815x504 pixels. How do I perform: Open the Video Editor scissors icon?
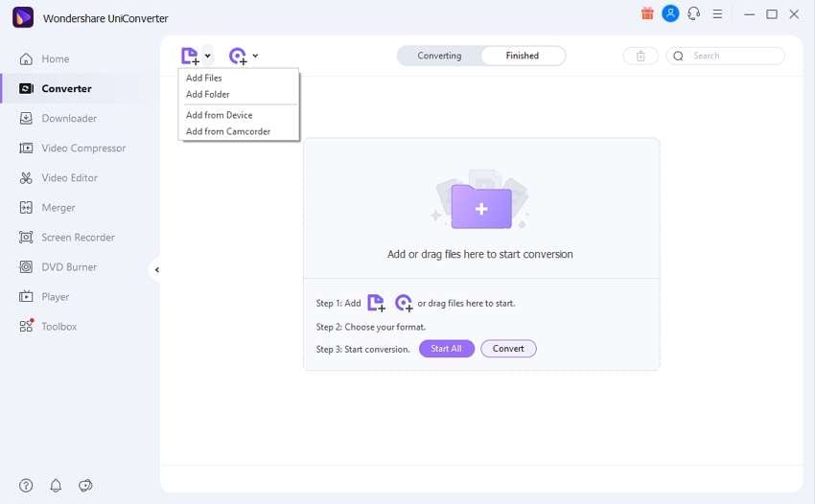[26, 177]
